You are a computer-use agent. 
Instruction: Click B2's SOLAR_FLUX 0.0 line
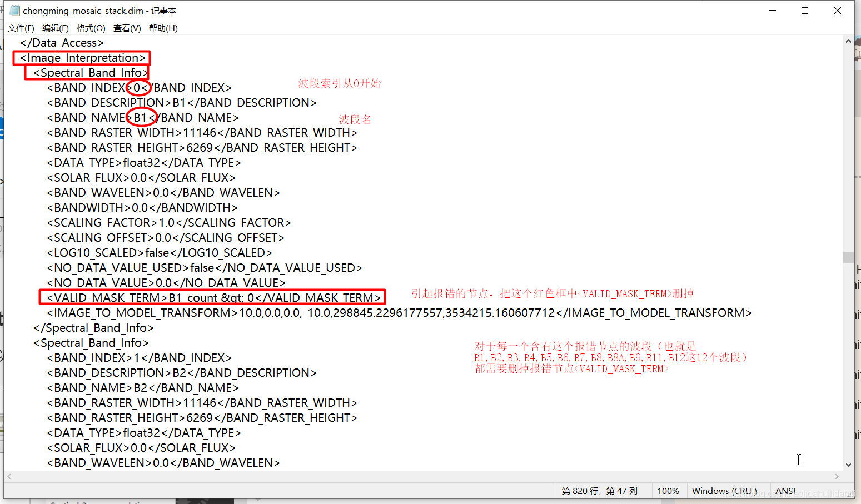click(141, 448)
